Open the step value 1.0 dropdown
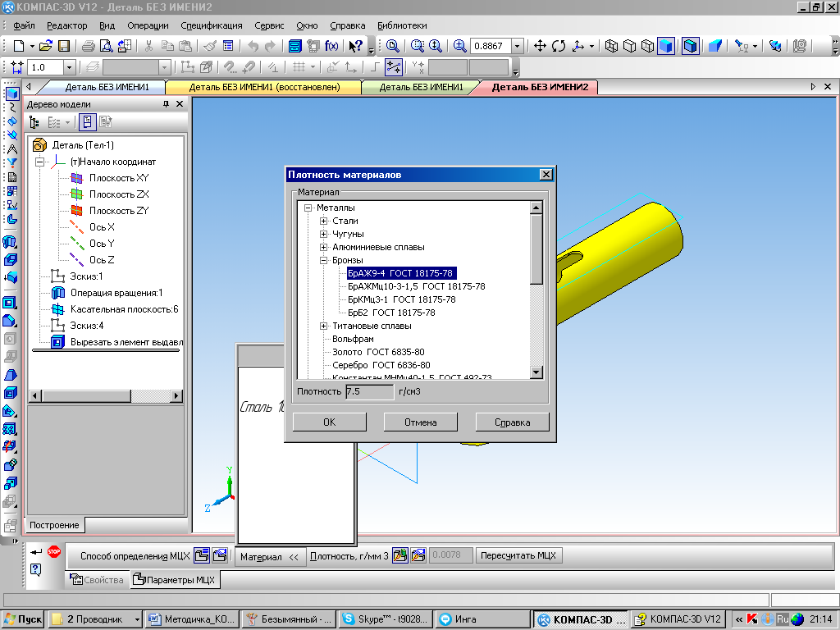Image resolution: width=840 pixels, height=630 pixels. [69, 67]
